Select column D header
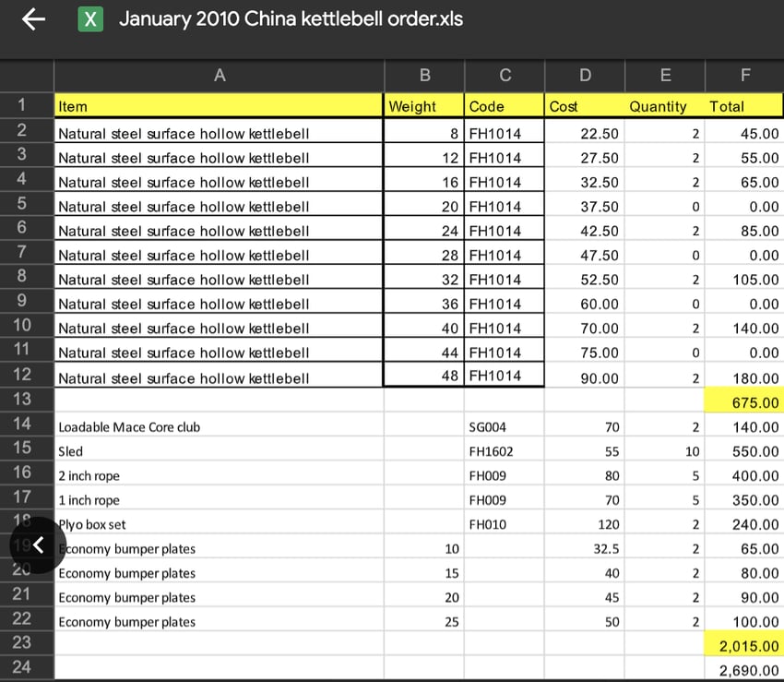The image size is (784, 682). pyautogui.click(x=585, y=76)
